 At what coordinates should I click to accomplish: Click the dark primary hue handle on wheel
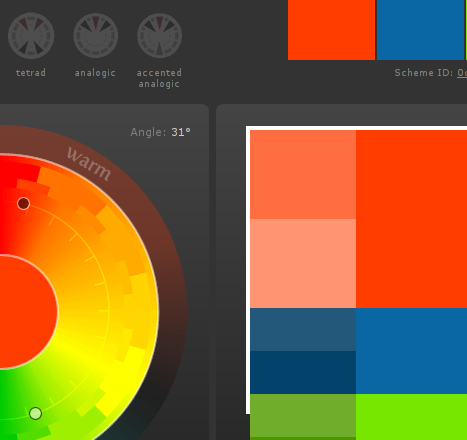[23, 203]
